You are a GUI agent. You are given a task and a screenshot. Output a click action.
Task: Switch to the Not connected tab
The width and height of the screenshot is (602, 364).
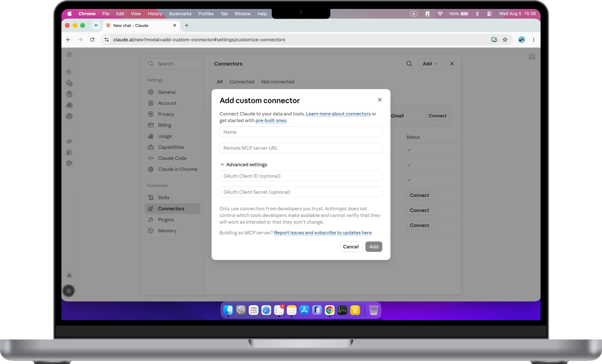click(278, 82)
